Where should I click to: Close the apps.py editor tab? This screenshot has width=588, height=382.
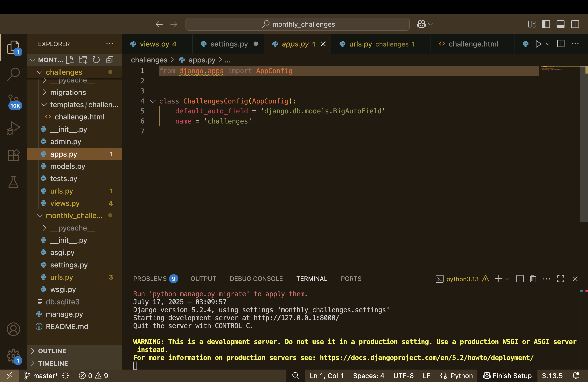323,44
